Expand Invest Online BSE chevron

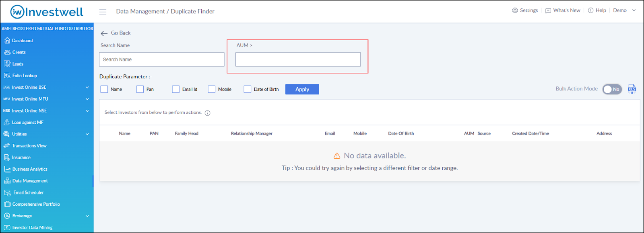pos(87,87)
